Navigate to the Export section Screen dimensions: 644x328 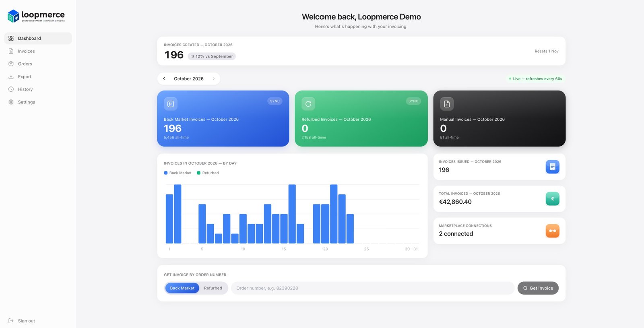[38, 76]
